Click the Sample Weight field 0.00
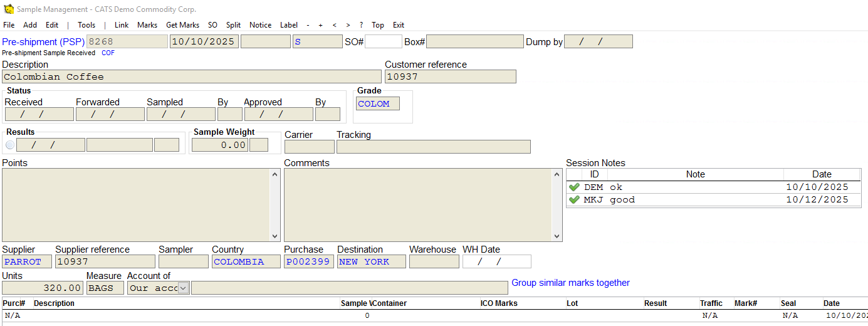Image resolution: width=868 pixels, height=326 pixels. coord(219,145)
